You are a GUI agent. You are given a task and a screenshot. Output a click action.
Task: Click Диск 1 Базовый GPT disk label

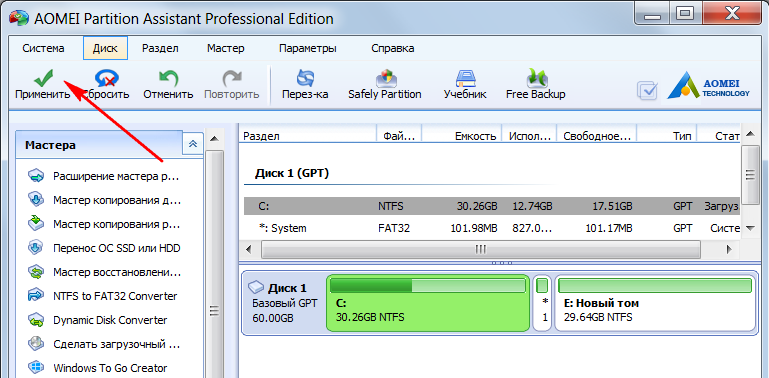pyautogui.click(x=284, y=302)
